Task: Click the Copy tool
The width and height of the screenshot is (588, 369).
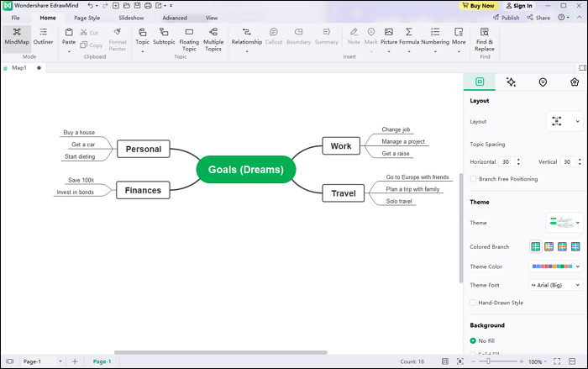Action: [x=92, y=45]
